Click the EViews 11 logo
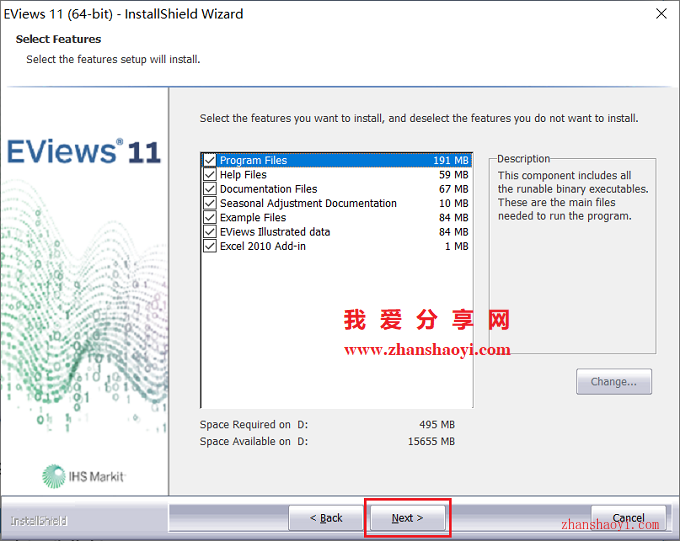680x541 pixels. [x=84, y=151]
